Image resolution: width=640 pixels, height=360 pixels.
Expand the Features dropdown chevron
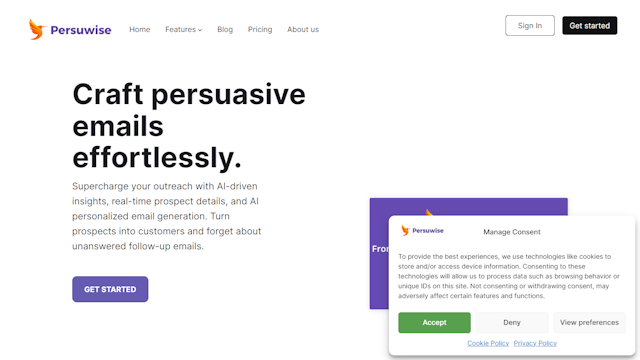tap(200, 30)
